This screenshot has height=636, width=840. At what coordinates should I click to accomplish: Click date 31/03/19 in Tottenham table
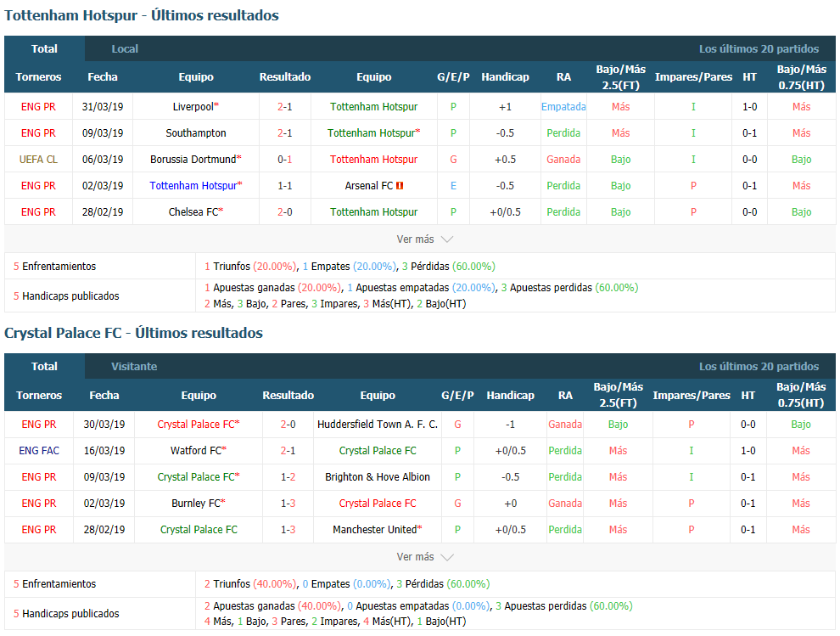(x=103, y=107)
